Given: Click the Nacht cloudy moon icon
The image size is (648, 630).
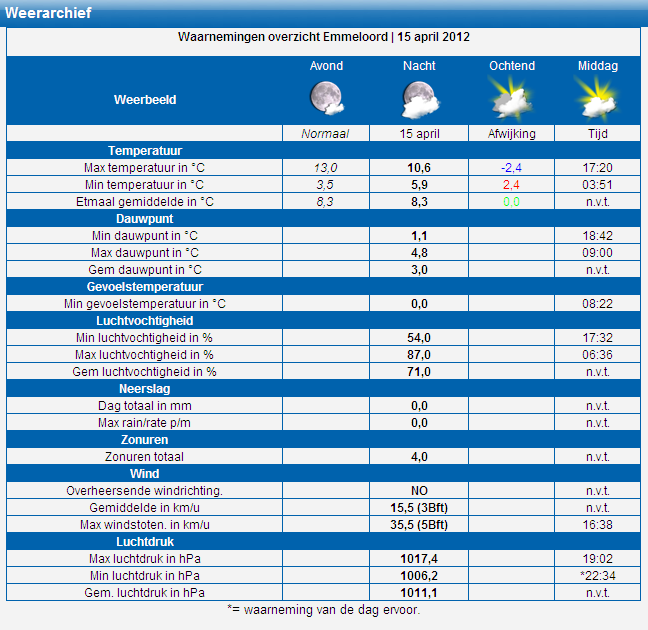Looking at the screenshot, I should (419, 99).
